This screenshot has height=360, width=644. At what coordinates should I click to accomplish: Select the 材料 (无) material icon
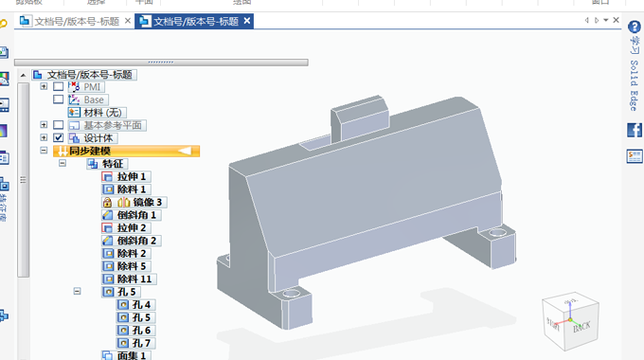coord(74,112)
